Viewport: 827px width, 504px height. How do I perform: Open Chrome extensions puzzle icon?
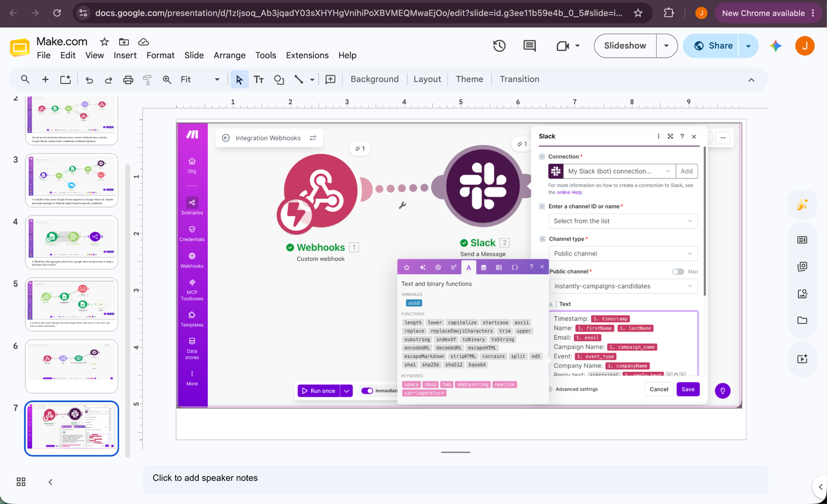coord(669,13)
